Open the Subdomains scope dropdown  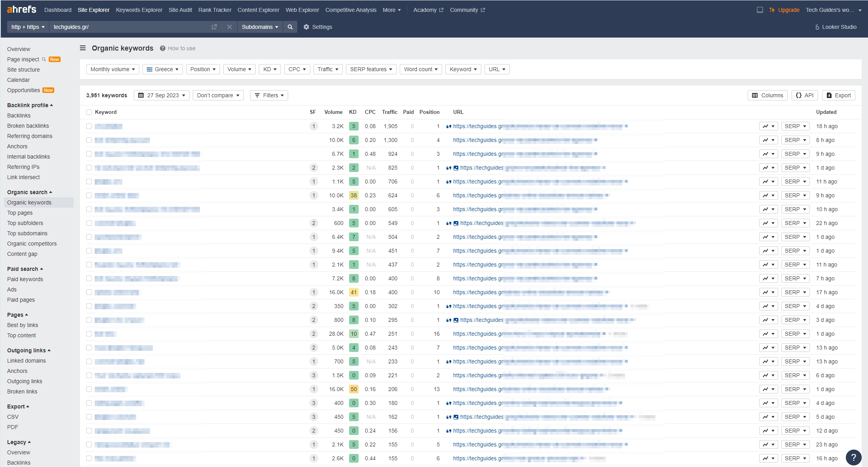[x=260, y=27]
